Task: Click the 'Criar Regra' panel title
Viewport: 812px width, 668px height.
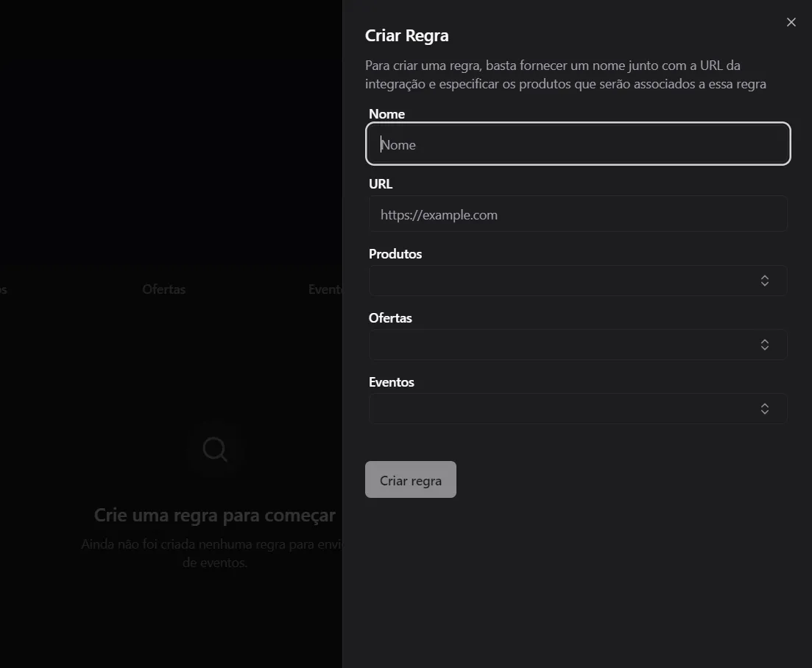Action: [x=406, y=35]
